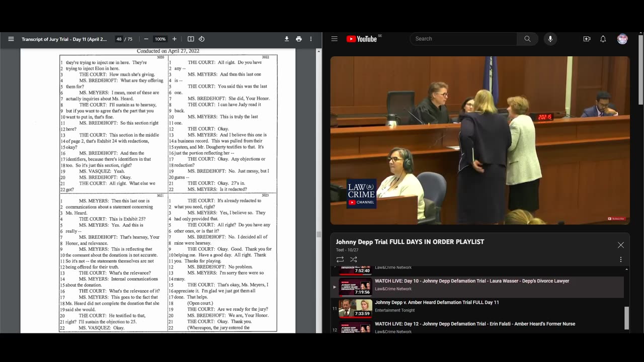Viewport: 644px width, 362px height.
Task: Click PDF title 'Transcript of Jury Trial'
Action: [x=64, y=39]
